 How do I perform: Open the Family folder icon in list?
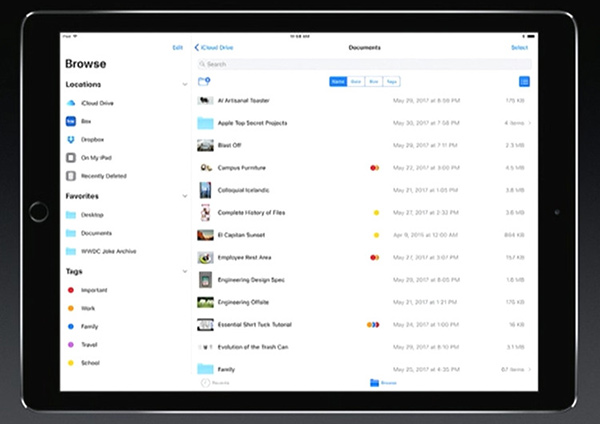(205, 369)
